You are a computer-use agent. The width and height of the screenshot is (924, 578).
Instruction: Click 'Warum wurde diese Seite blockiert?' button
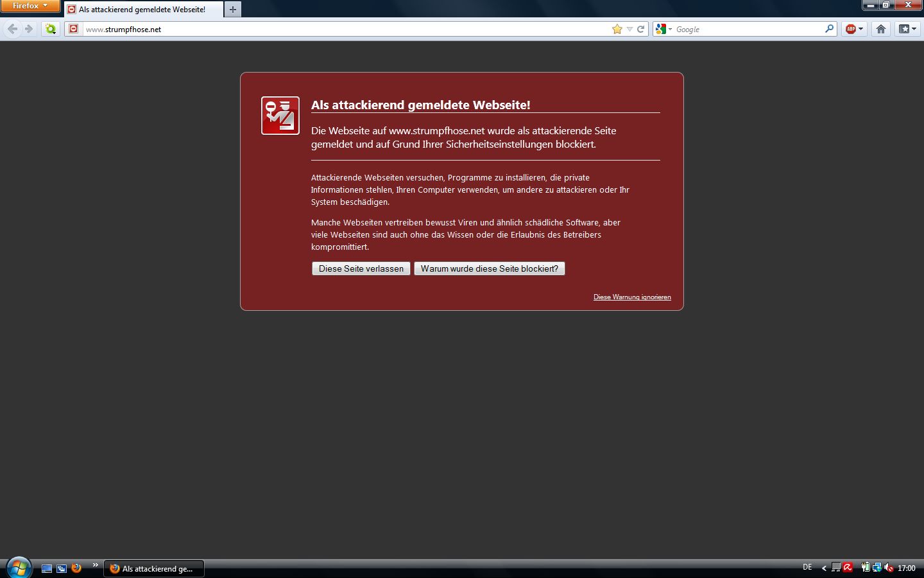(x=489, y=268)
